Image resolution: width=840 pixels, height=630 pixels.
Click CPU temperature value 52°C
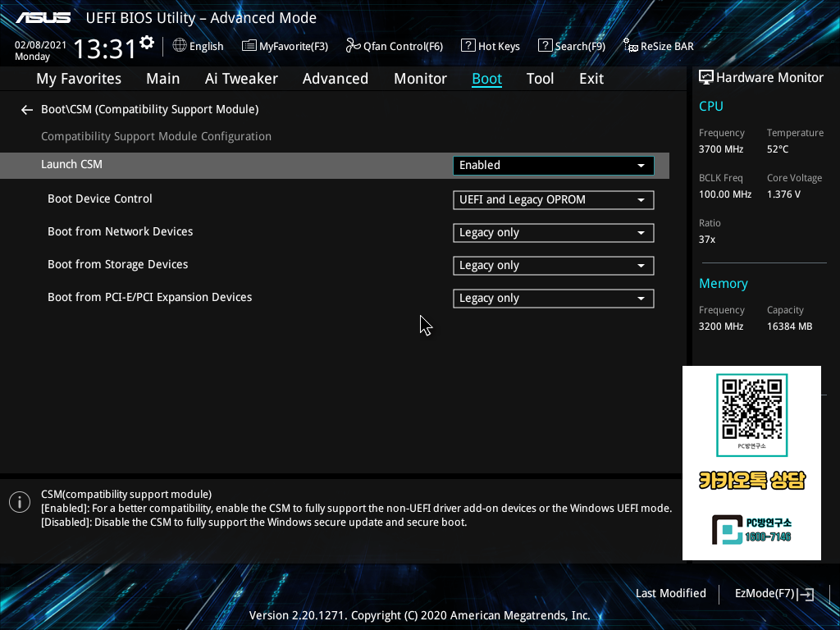point(778,149)
